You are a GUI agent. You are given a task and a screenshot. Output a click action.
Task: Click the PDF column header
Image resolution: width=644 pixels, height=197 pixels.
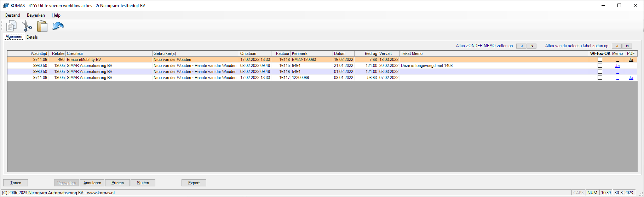(x=631, y=54)
